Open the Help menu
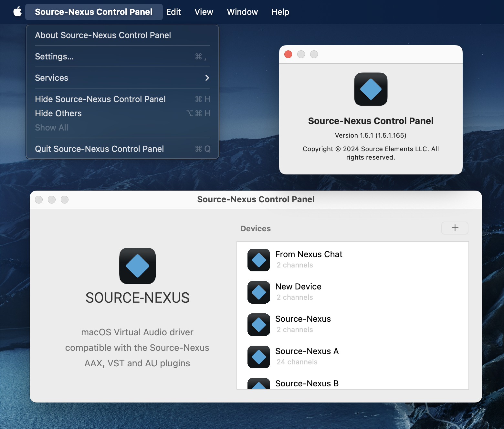This screenshot has width=504, height=429. coord(280,12)
